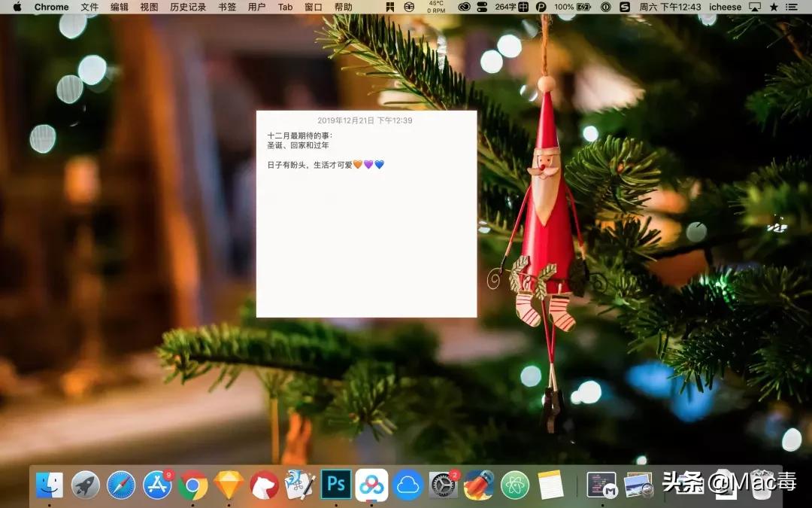Image resolution: width=812 pixels, height=508 pixels.
Task: Open Google Chrome from the Dock
Action: 194,485
